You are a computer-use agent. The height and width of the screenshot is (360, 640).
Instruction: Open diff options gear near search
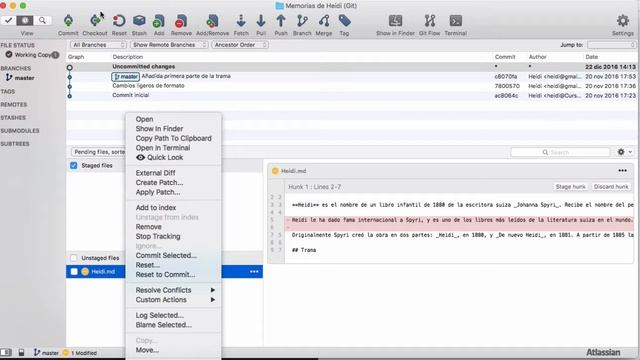point(624,152)
